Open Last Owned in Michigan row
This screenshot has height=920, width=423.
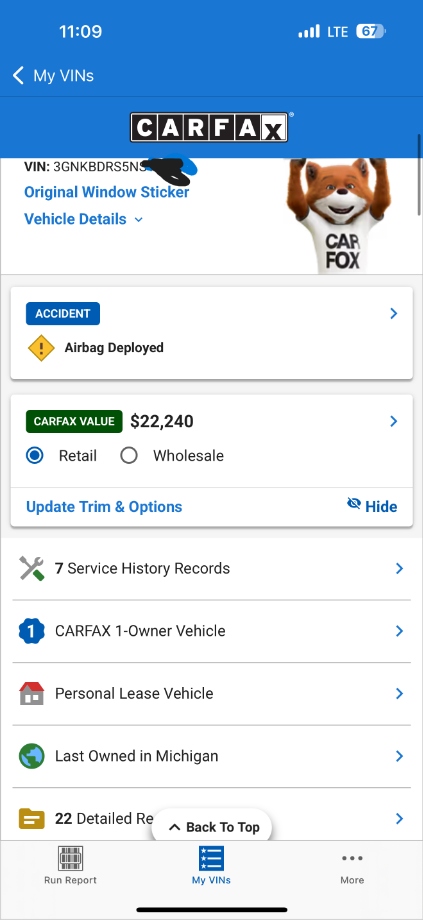[211, 756]
